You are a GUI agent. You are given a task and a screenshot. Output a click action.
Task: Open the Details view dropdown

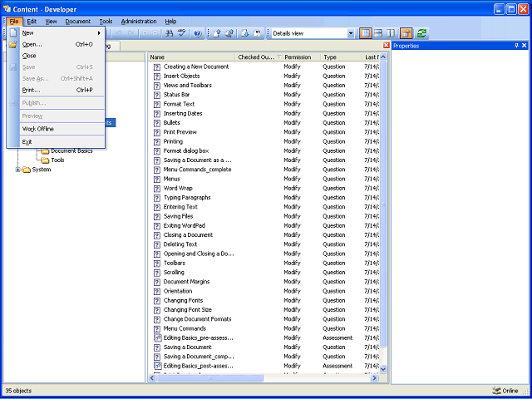(x=351, y=33)
